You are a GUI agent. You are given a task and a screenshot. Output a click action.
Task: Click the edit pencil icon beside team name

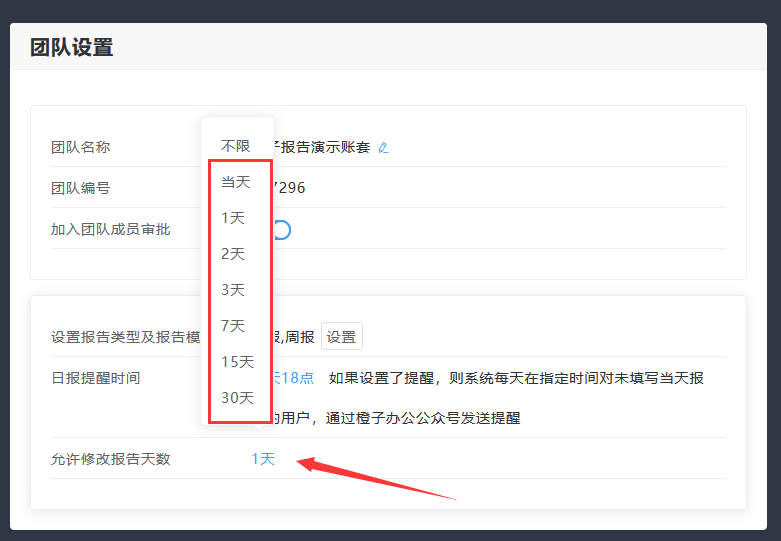(x=383, y=148)
